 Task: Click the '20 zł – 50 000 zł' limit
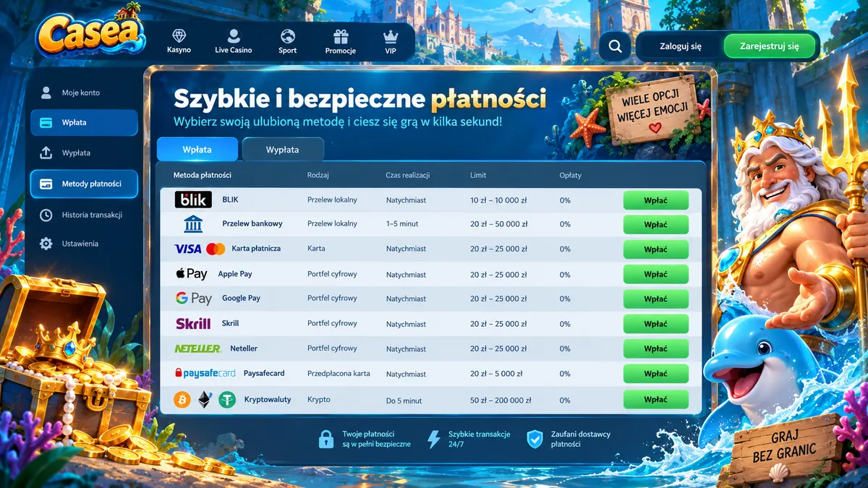coord(499,224)
